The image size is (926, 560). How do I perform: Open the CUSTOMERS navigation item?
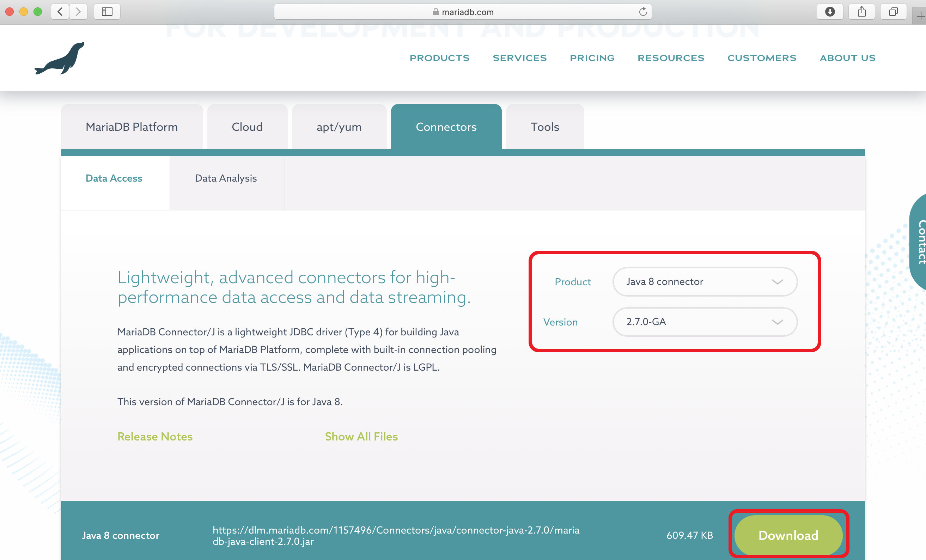pyautogui.click(x=762, y=58)
